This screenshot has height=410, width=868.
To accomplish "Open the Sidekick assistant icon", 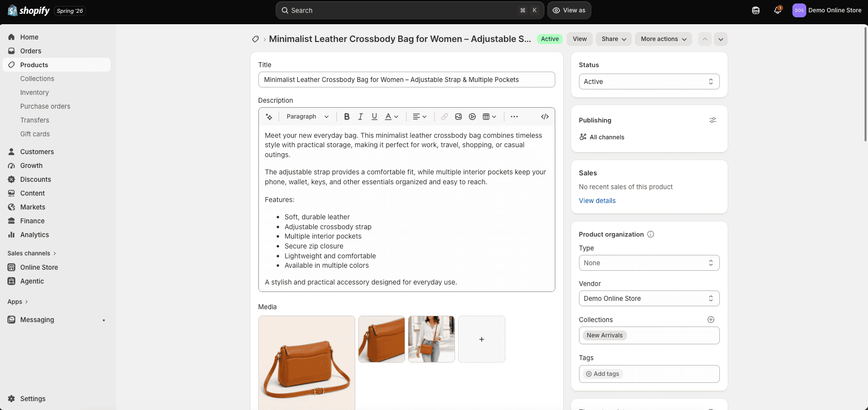I will (x=756, y=10).
